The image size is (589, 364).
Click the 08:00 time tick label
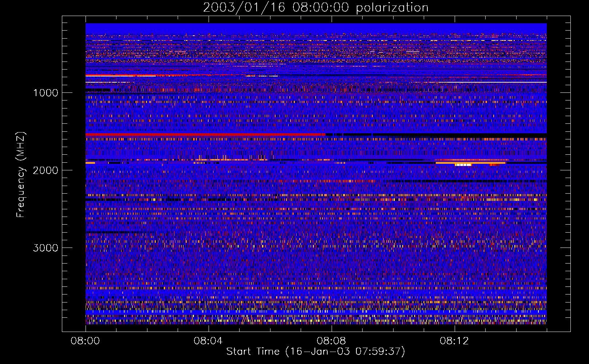[x=85, y=341]
